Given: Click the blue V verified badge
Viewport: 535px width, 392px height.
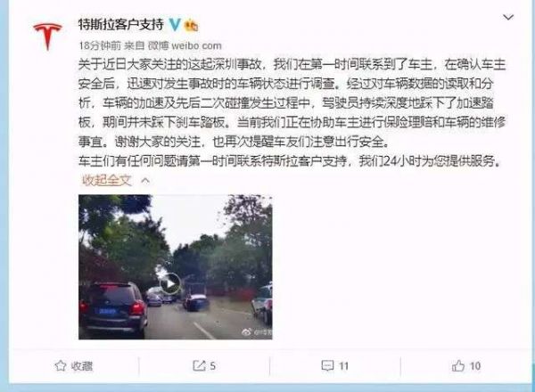Looking at the screenshot, I should pos(175,25).
